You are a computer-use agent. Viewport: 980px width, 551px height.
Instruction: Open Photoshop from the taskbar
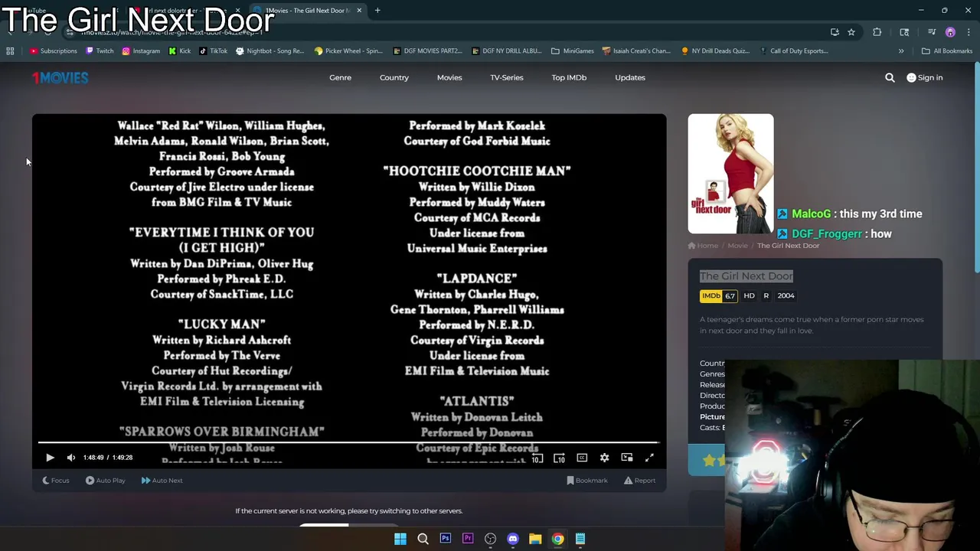pyautogui.click(x=446, y=539)
